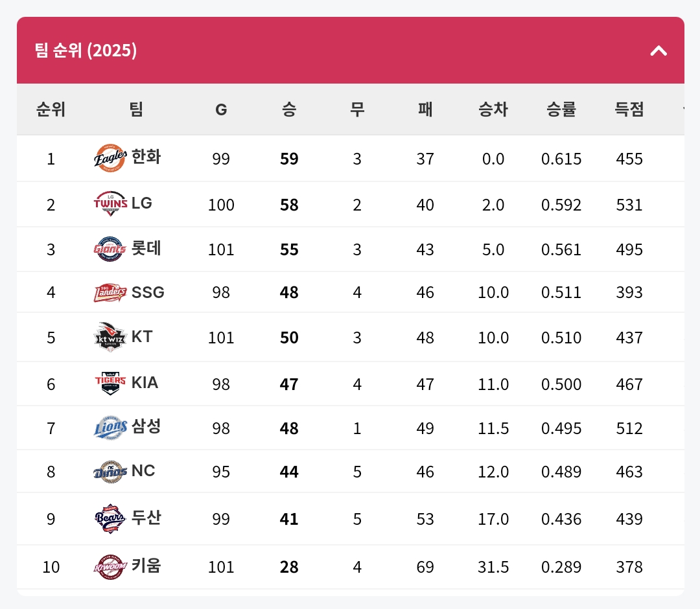
Task: Click the NC Dinos team logo
Action: click(x=110, y=472)
